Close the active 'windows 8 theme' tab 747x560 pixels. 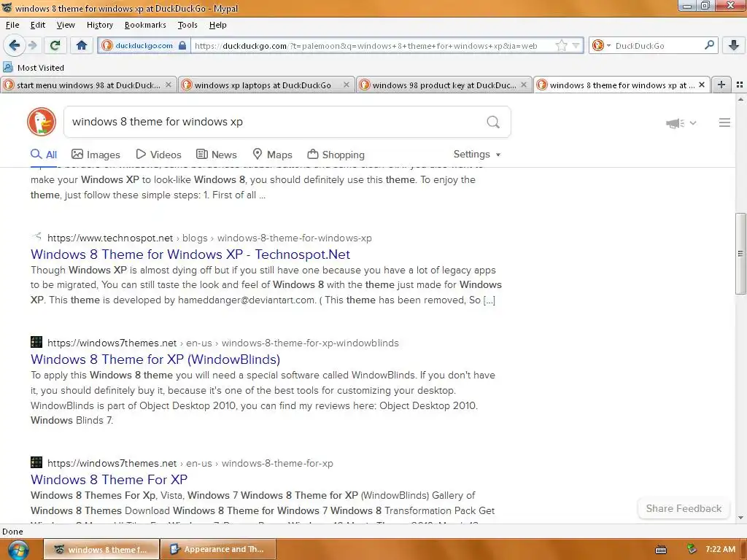702,85
